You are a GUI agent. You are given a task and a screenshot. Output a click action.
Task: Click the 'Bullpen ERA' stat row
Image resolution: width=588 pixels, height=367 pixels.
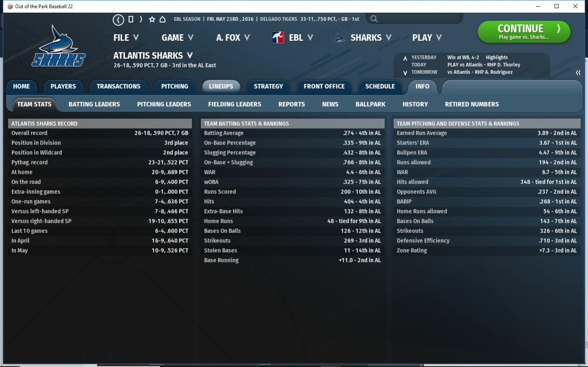[x=487, y=153]
